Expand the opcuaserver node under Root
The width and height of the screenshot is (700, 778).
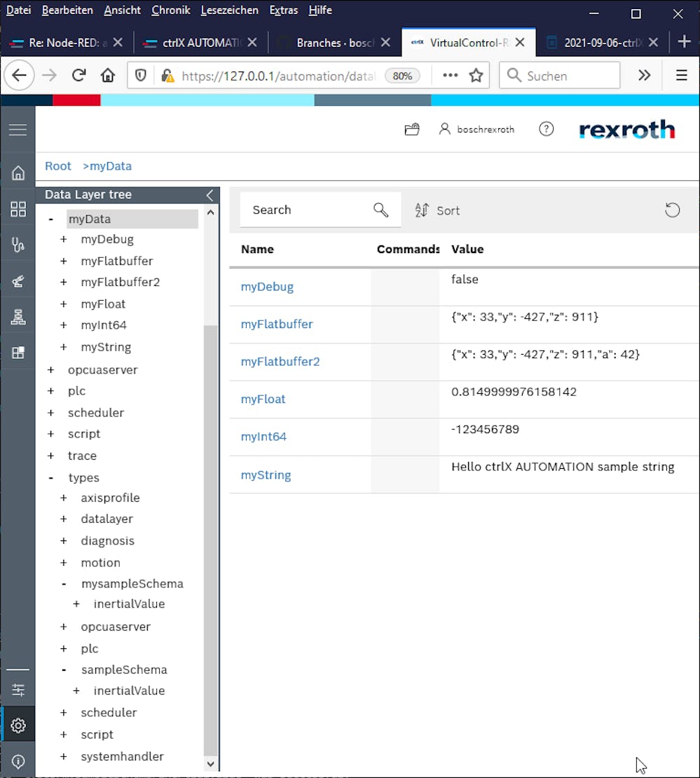click(51, 370)
